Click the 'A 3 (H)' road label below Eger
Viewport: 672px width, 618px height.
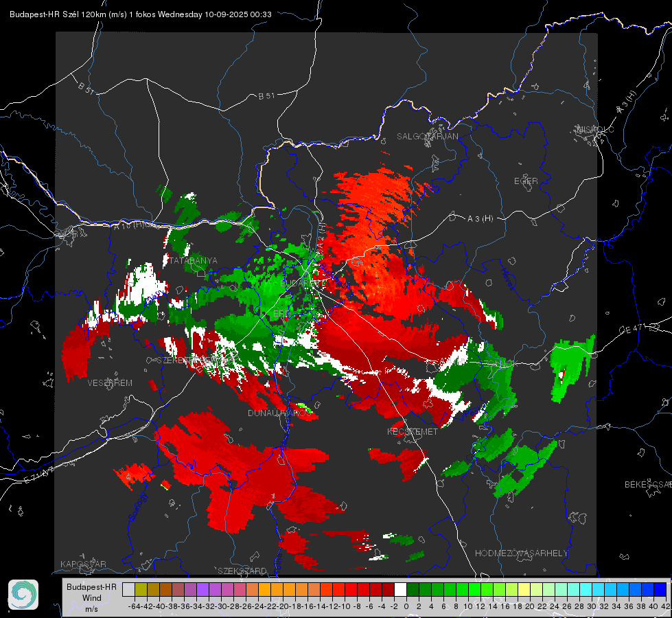pos(480,219)
